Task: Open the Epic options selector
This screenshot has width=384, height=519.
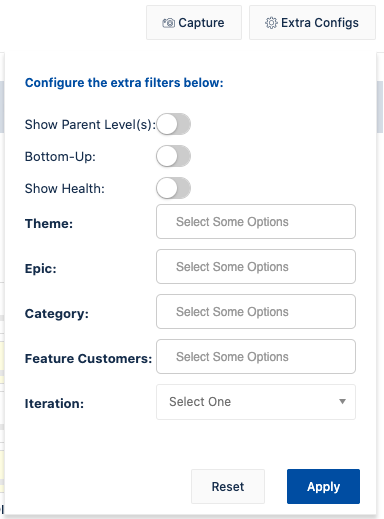Action: [x=256, y=267]
